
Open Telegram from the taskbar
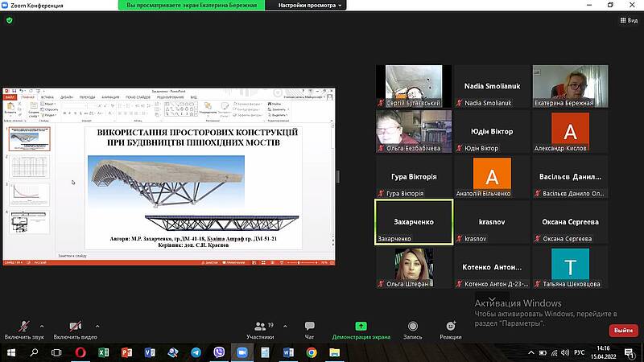pos(196,352)
